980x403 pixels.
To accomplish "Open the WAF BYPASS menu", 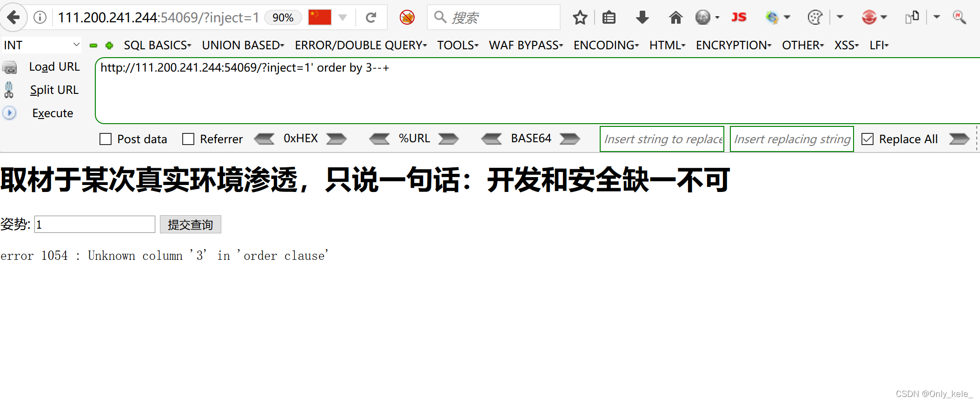I will pyautogui.click(x=526, y=46).
